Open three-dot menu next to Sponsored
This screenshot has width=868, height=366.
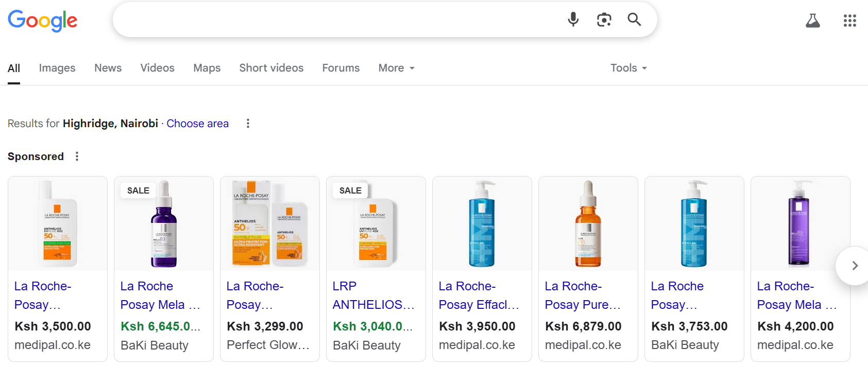77,156
